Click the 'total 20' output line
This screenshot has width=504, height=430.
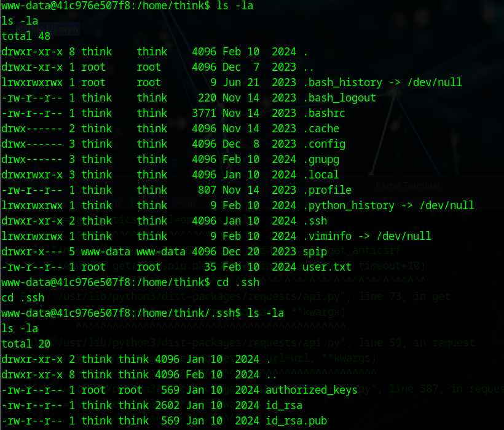(x=26, y=344)
